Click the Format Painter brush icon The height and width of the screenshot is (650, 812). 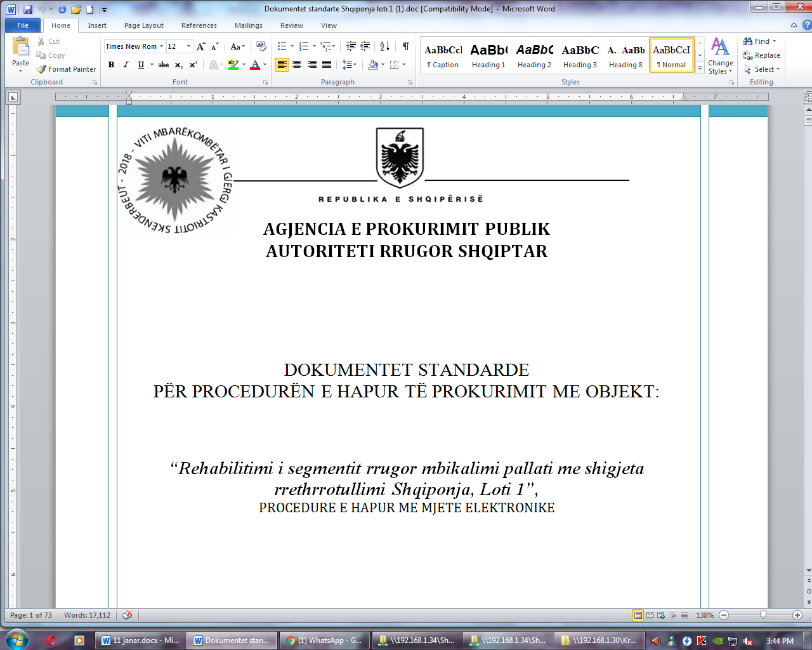tap(42, 69)
